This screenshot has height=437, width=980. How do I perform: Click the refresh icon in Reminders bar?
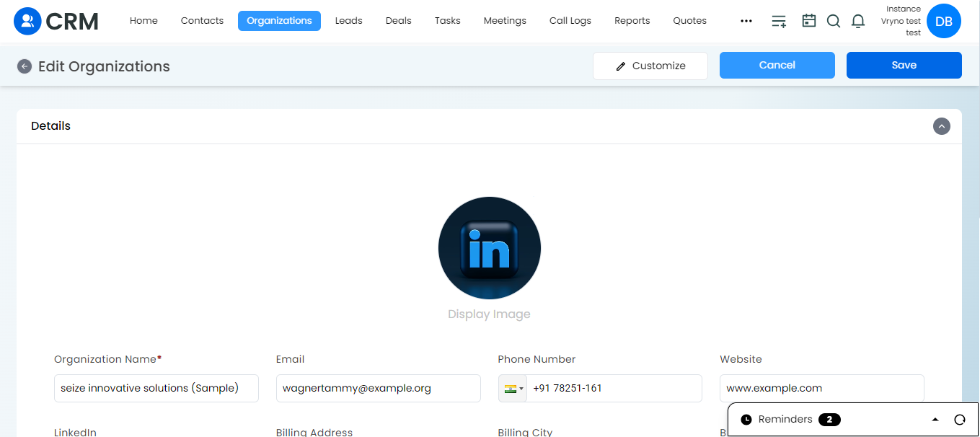960,420
